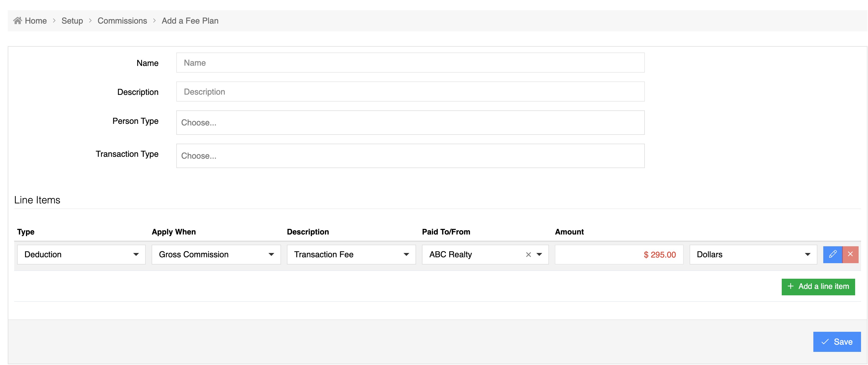This screenshot has width=868, height=365.
Task: Click the blue pencil edit icon
Action: [833, 255]
